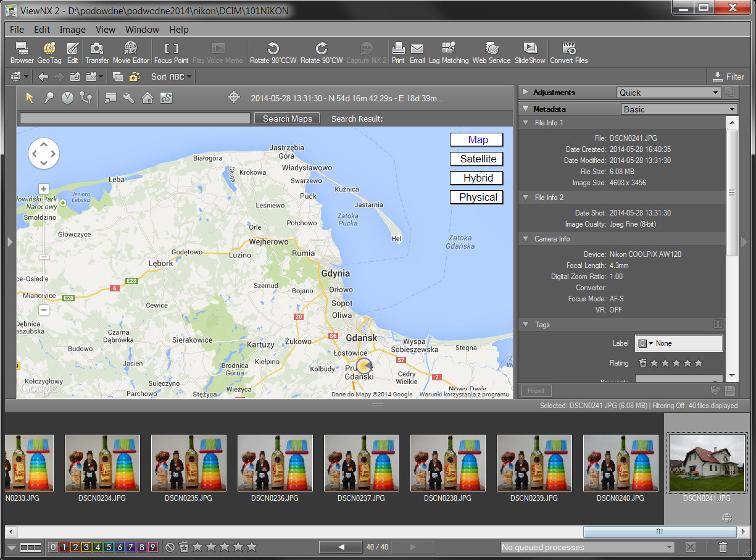Open the queued processes dropdown
The width and height of the screenshot is (756, 560).
(x=588, y=547)
